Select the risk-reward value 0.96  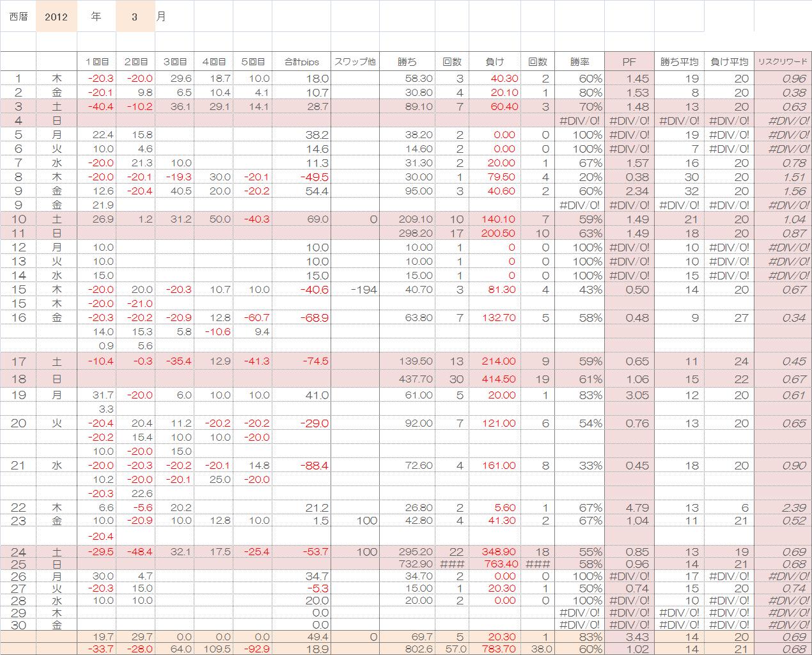pyautogui.click(x=783, y=78)
